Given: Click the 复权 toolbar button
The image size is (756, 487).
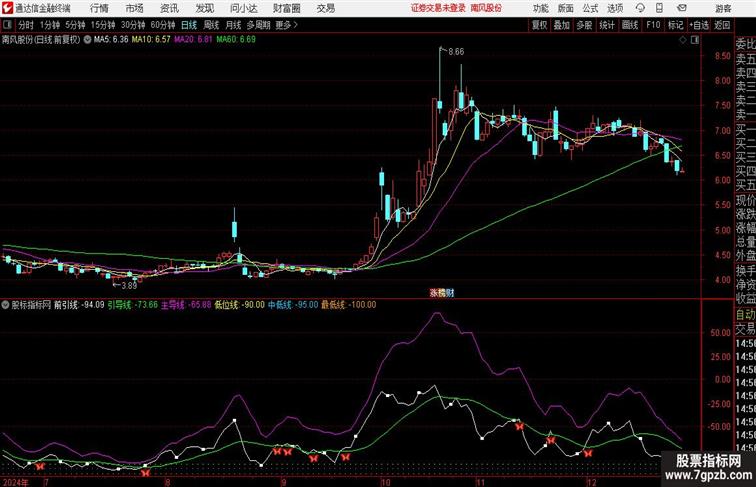Looking at the screenshot, I should (540, 25).
